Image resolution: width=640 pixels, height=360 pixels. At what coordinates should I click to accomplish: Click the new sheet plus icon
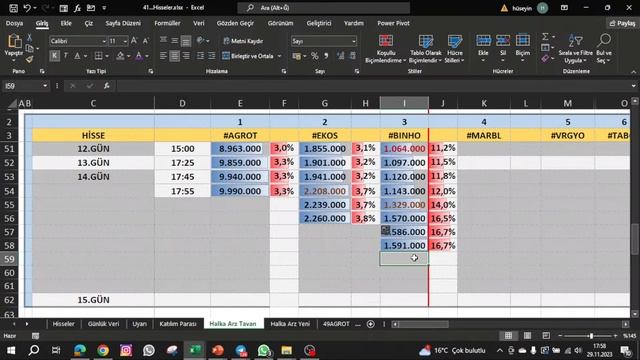371,324
